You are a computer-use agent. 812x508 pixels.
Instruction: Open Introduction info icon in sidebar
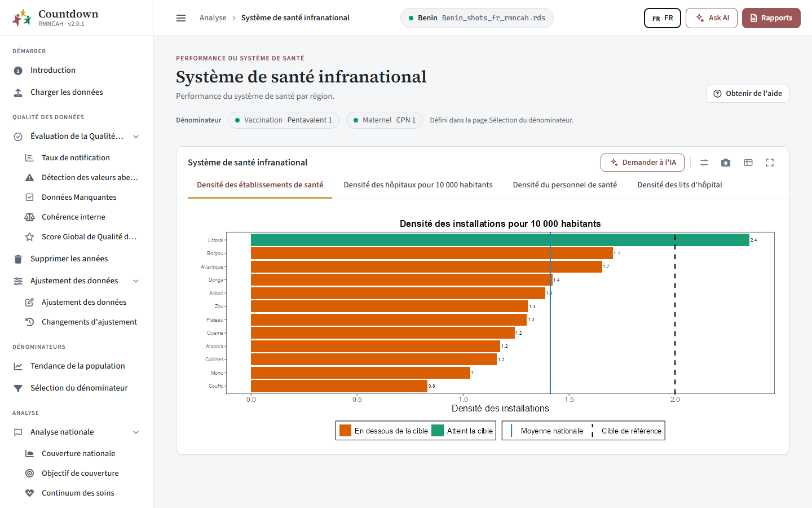[18, 71]
